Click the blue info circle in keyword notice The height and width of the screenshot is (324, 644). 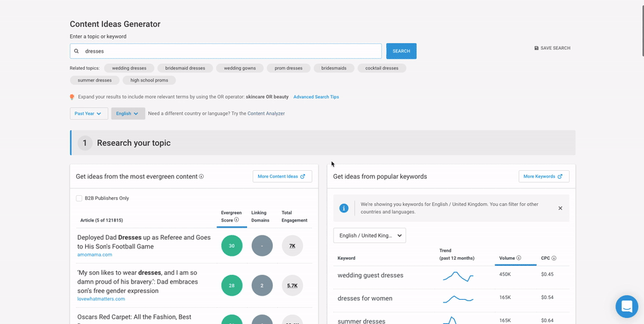344,208
